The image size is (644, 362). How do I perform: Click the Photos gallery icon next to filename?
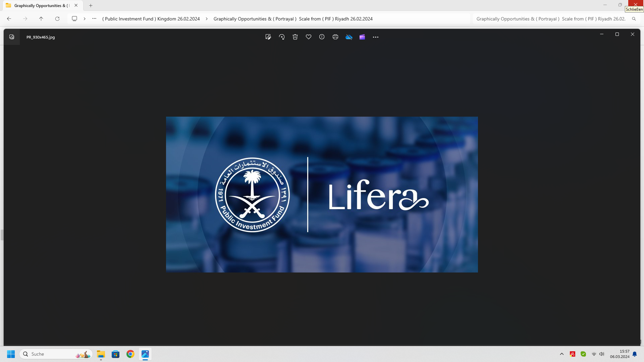(12, 37)
